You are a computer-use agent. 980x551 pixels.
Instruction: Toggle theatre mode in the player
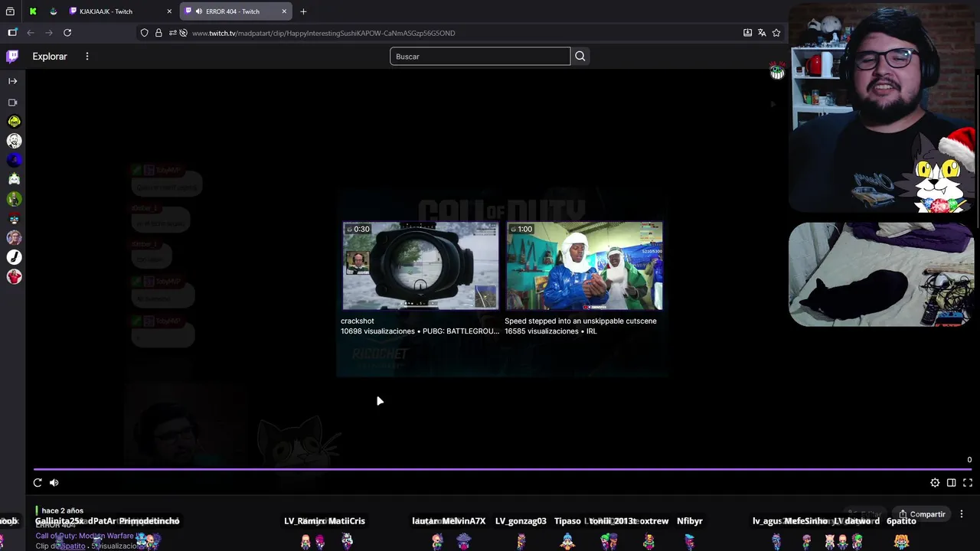[x=952, y=483]
